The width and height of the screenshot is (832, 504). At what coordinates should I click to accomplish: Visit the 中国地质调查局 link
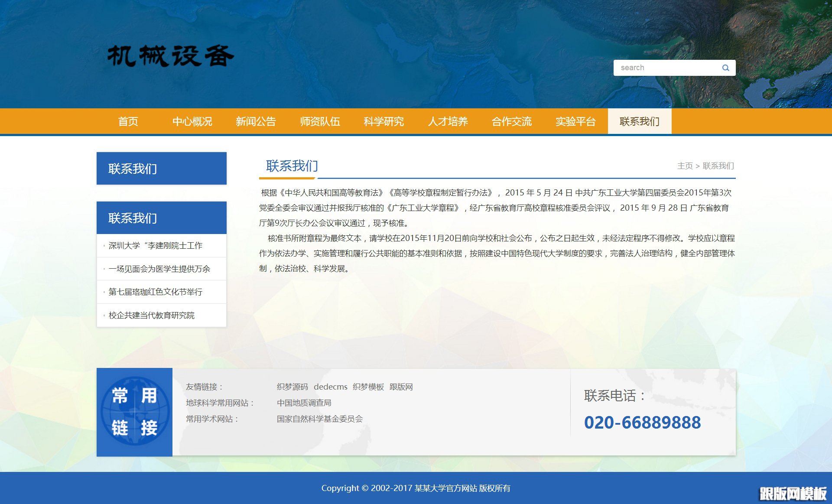(304, 403)
